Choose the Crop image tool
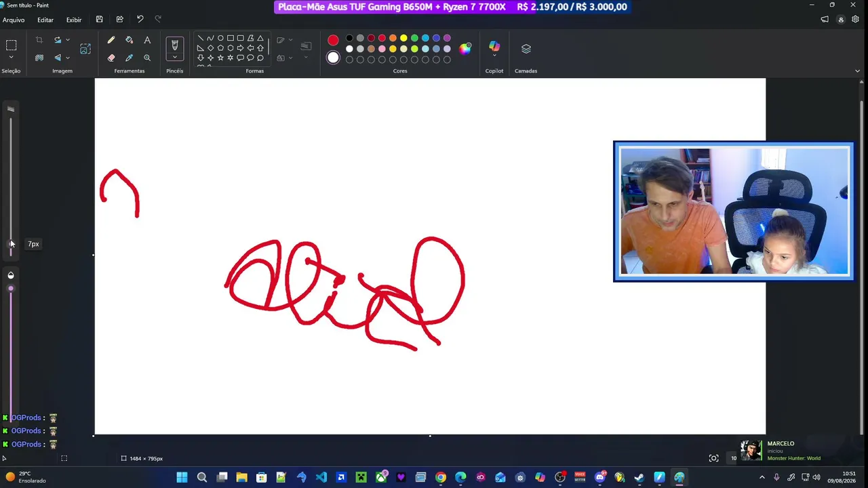Screen dimensions: 868x488 [x=39, y=40]
